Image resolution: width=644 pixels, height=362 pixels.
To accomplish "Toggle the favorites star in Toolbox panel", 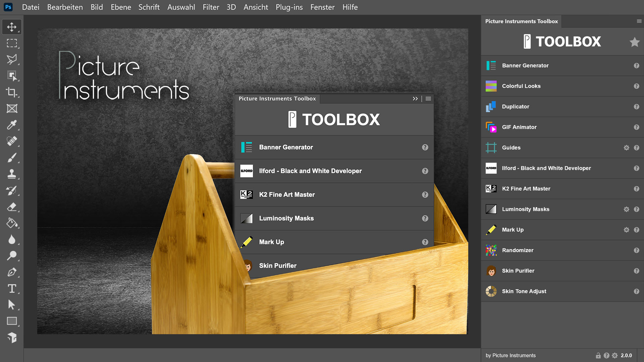I will click(634, 42).
